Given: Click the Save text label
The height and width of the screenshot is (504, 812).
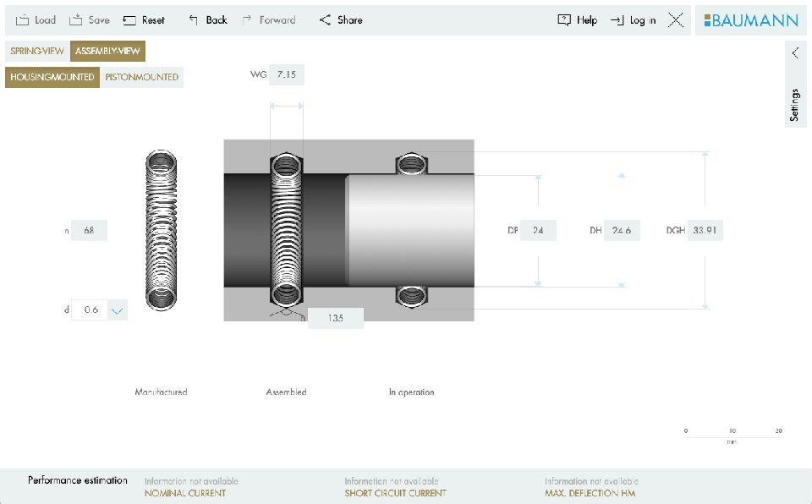Looking at the screenshot, I should point(99,20).
